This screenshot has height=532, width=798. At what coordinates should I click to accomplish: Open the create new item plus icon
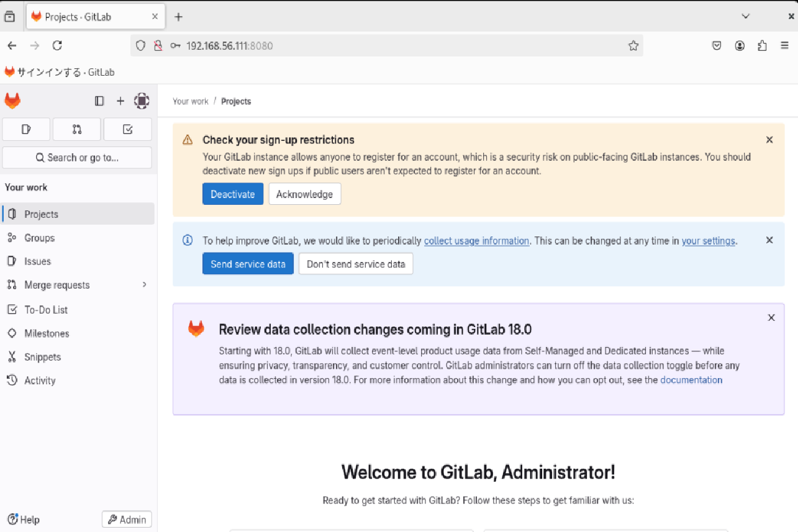click(x=120, y=101)
